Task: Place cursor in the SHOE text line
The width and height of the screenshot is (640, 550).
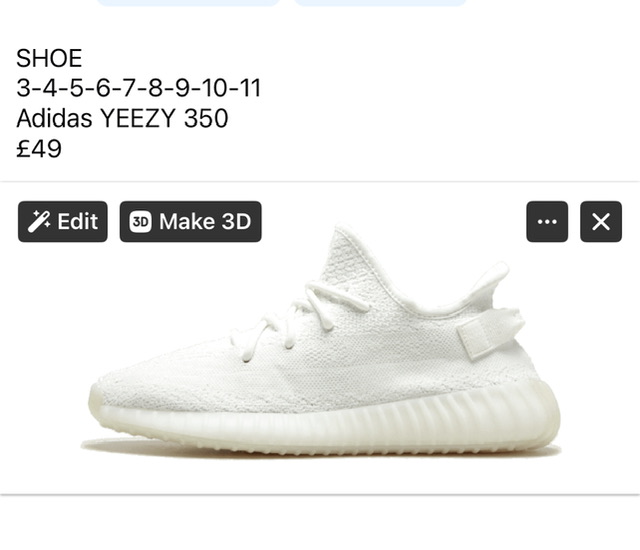Action: (49, 58)
